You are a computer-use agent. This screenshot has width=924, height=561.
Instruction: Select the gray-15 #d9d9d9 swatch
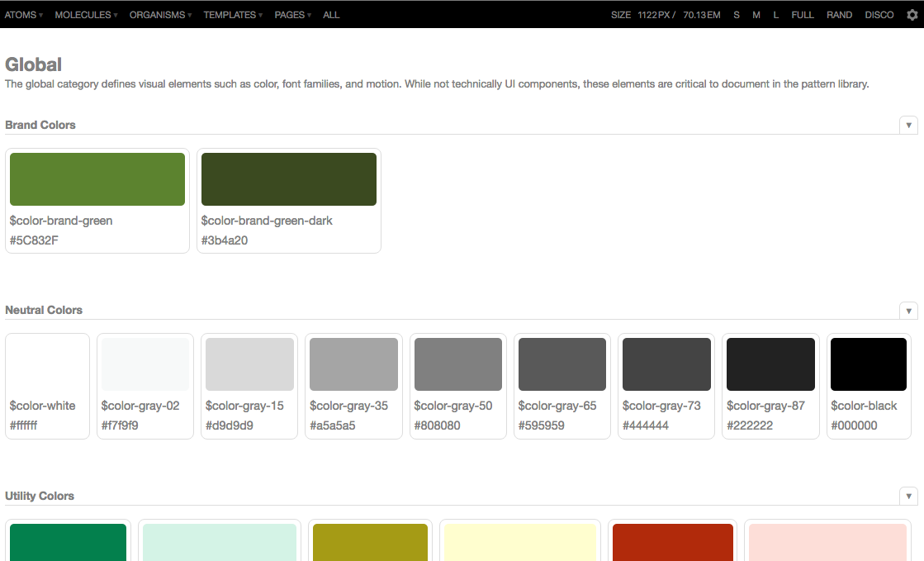(x=249, y=364)
